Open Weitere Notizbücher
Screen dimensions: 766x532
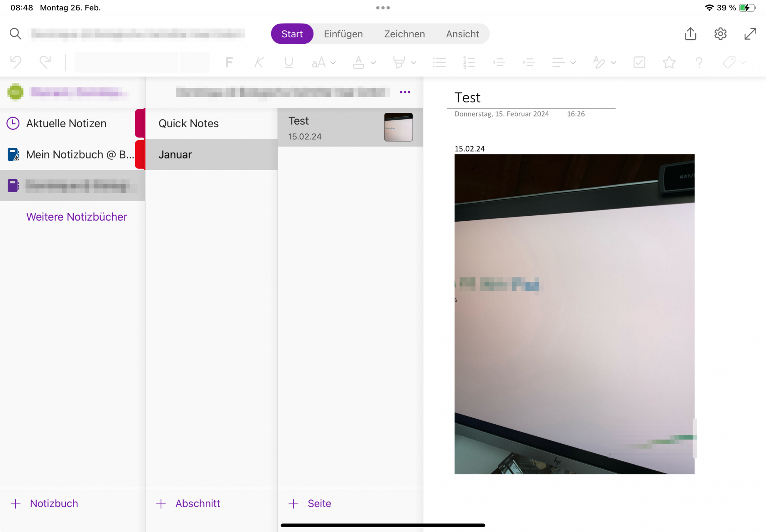77,216
